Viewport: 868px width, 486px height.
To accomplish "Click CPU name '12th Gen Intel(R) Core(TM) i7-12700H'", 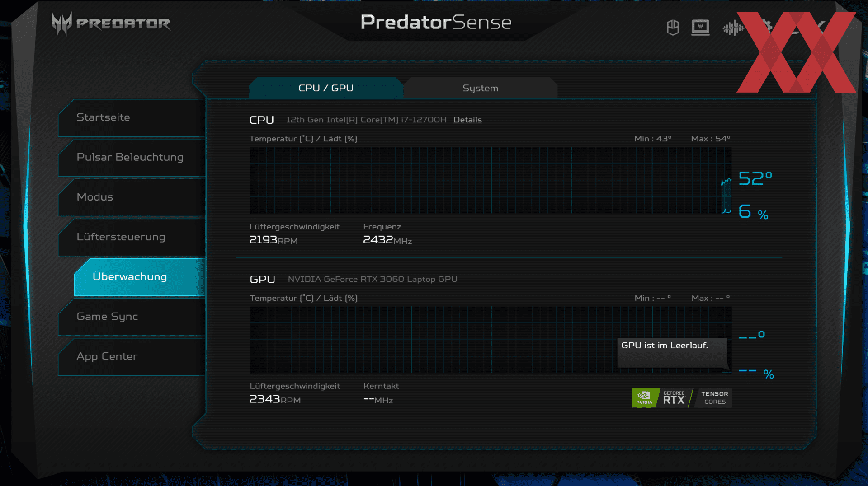I will click(x=366, y=120).
